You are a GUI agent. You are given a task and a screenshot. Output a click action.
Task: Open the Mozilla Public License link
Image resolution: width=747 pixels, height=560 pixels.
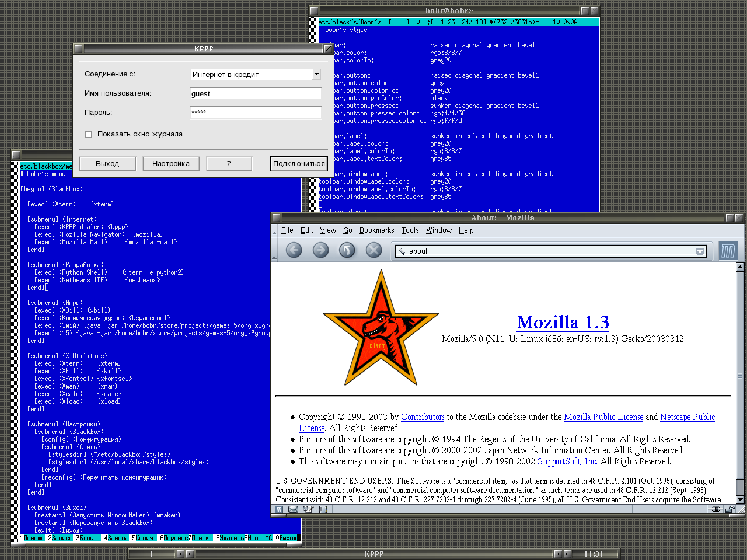click(x=603, y=417)
